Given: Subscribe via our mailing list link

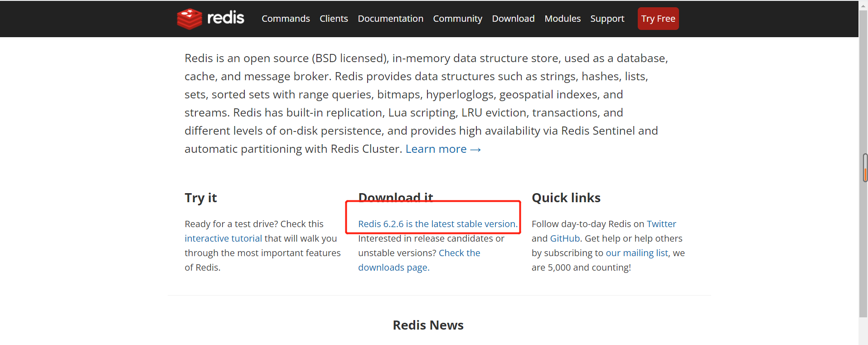Looking at the screenshot, I should 637,253.
